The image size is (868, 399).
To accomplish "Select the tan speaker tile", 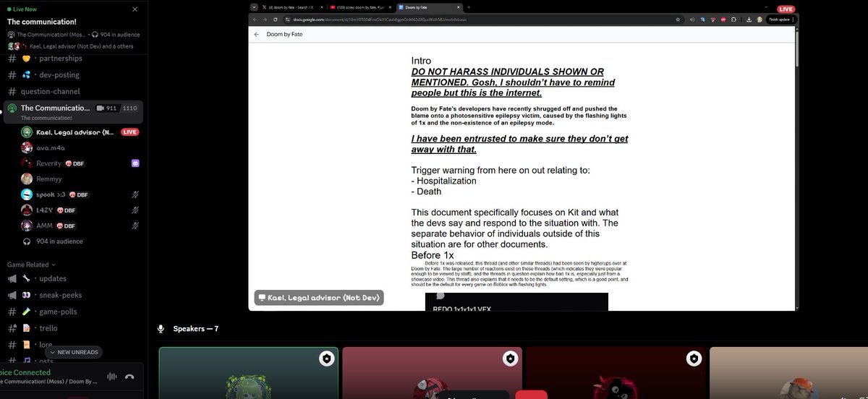I will click(788, 373).
